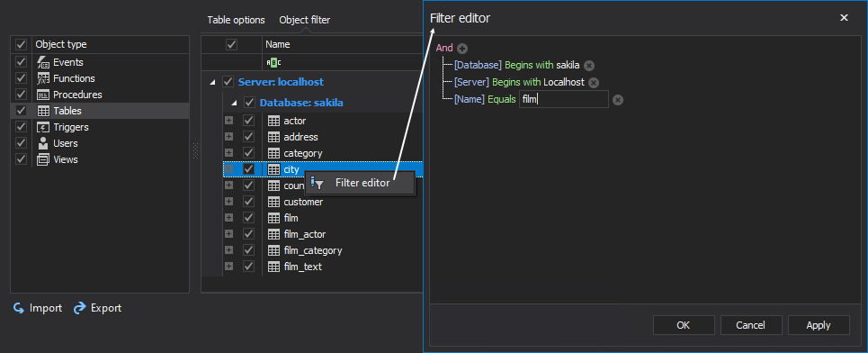This screenshot has height=353, width=868.
Task: Click the panel splitter grip handle
Action: tap(195, 150)
